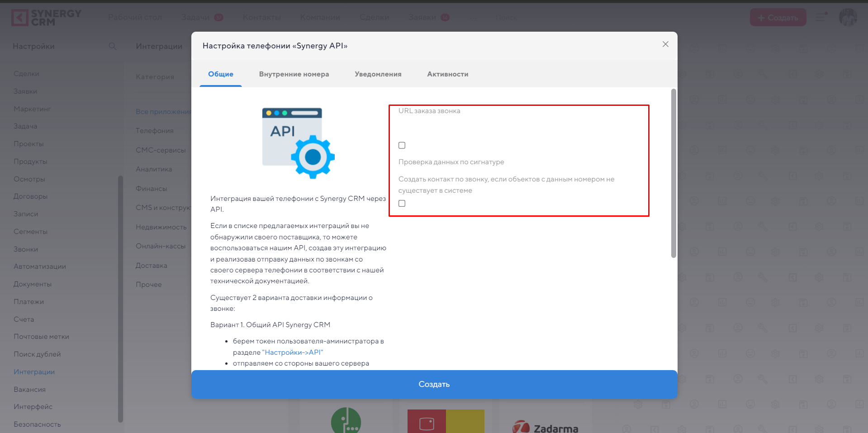Image resolution: width=868 pixels, height=433 pixels.
Task: Switch to the Общие tab
Action: (221, 74)
